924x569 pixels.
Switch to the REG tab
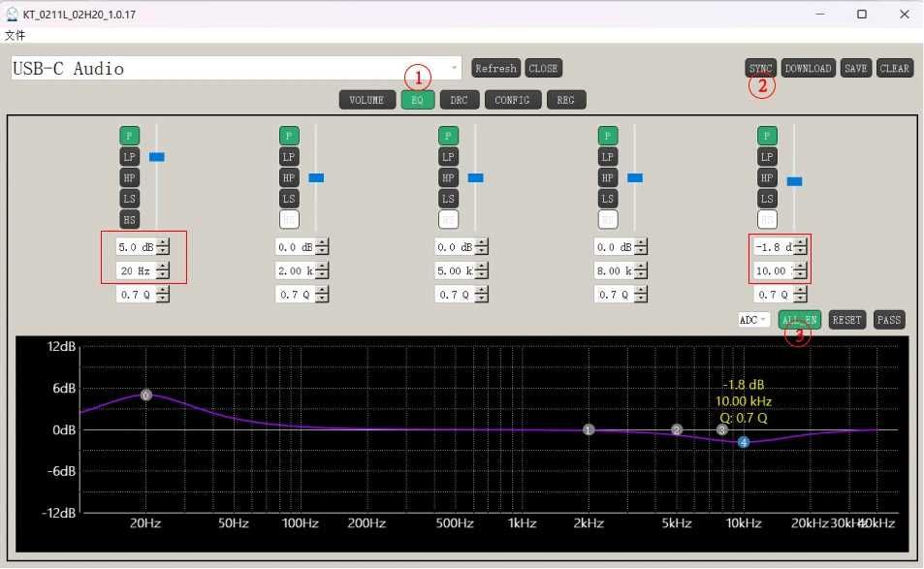point(565,100)
